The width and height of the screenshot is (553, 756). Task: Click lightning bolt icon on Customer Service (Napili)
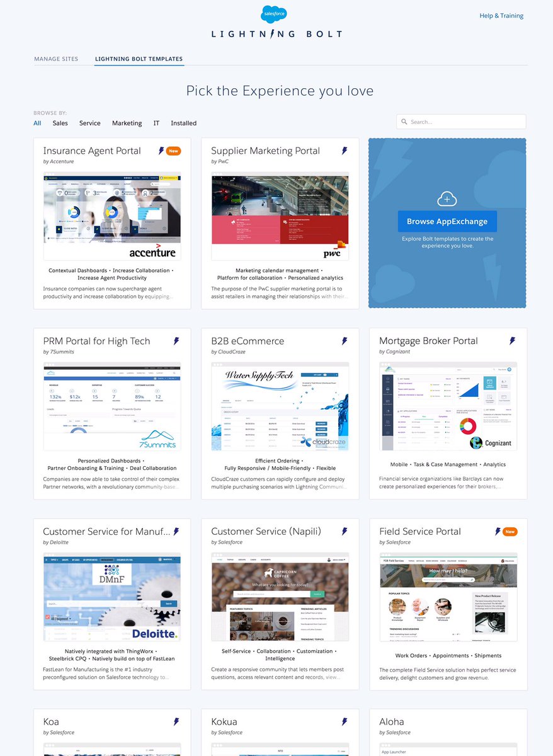coord(345,532)
